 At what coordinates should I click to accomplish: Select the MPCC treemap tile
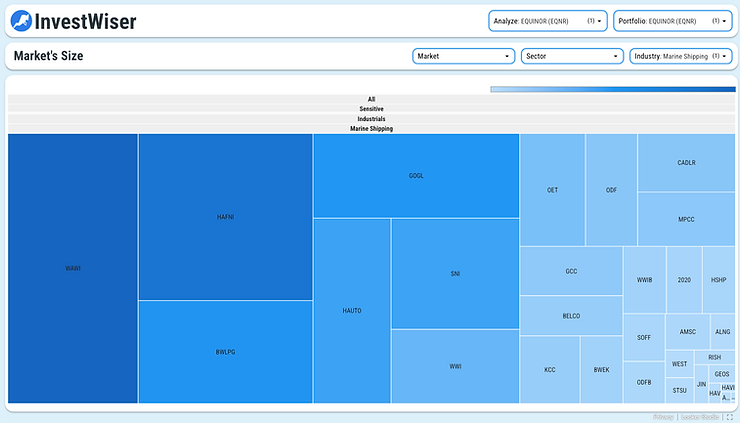click(686, 219)
